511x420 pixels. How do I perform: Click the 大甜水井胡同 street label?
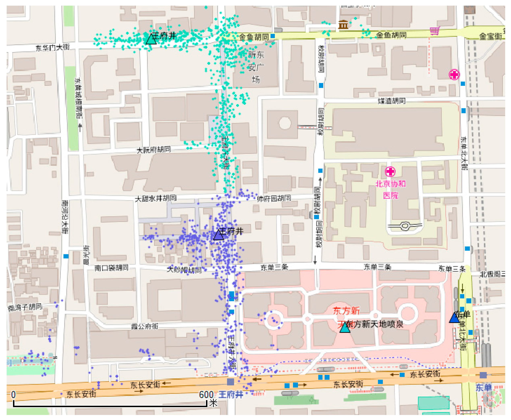156,199
